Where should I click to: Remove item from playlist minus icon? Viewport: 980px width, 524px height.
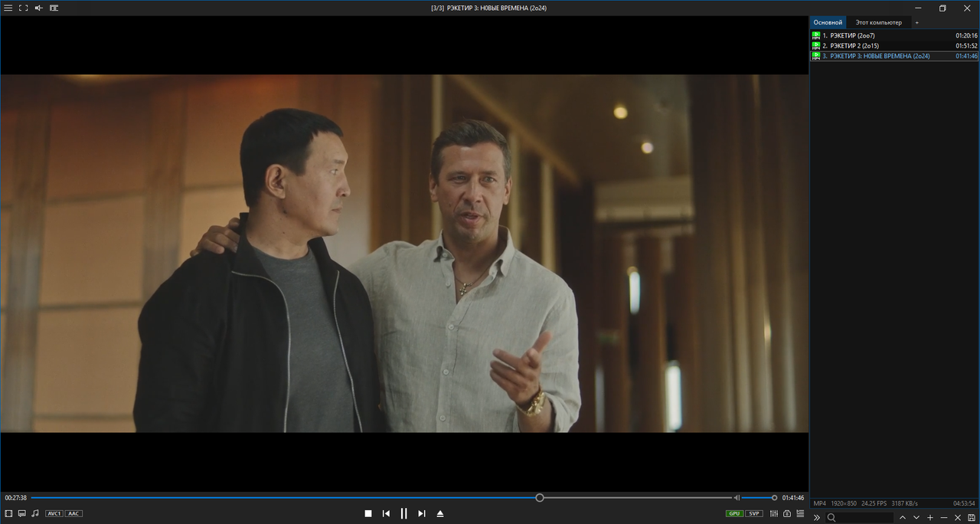(944, 518)
